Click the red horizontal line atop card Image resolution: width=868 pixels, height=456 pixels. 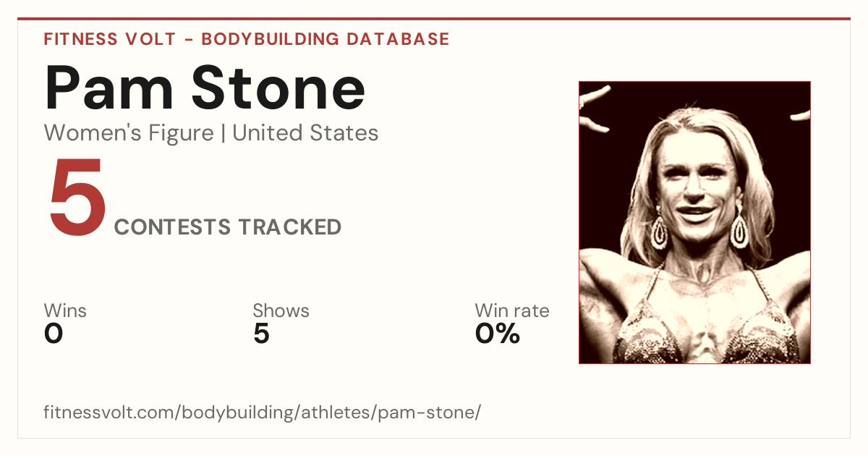(434, 19)
